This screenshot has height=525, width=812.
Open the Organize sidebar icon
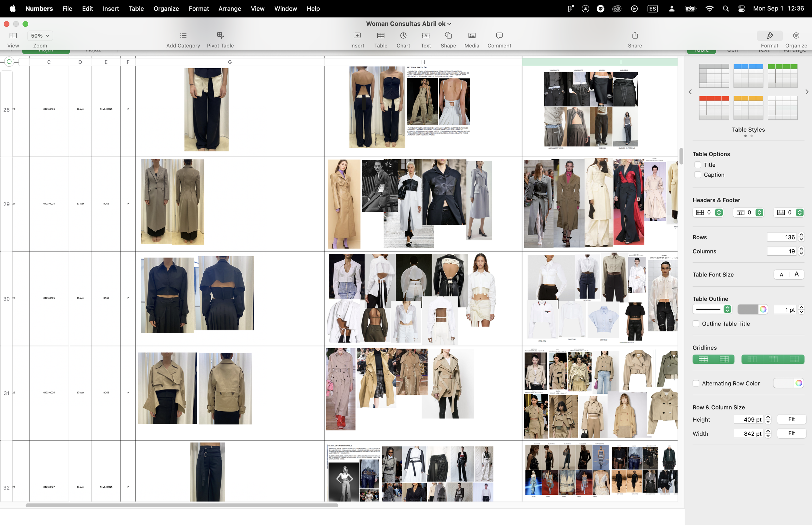point(796,35)
